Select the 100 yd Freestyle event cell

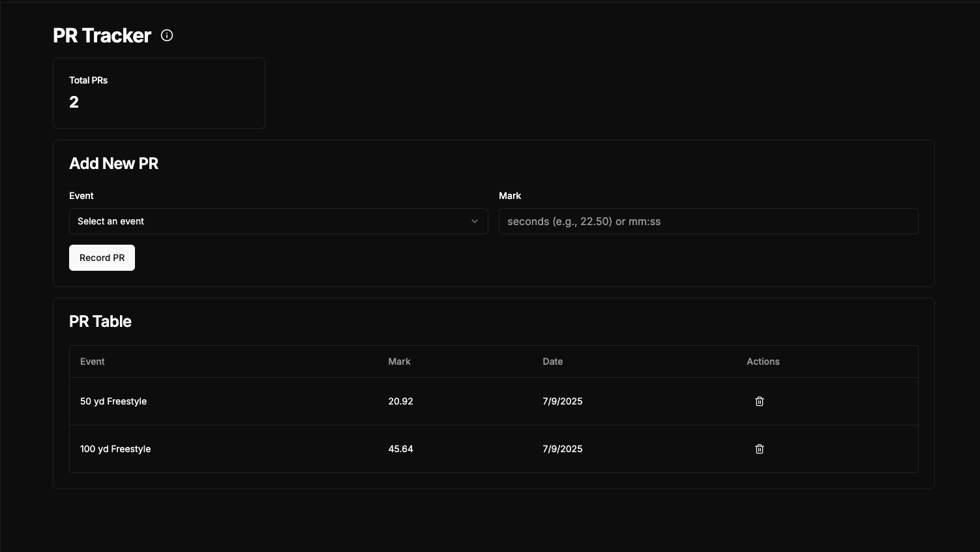(x=115, y=449)
